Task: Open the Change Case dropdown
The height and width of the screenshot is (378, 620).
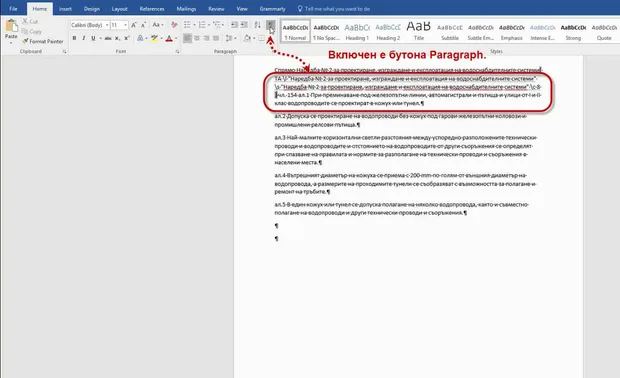Action: [158, 25]
